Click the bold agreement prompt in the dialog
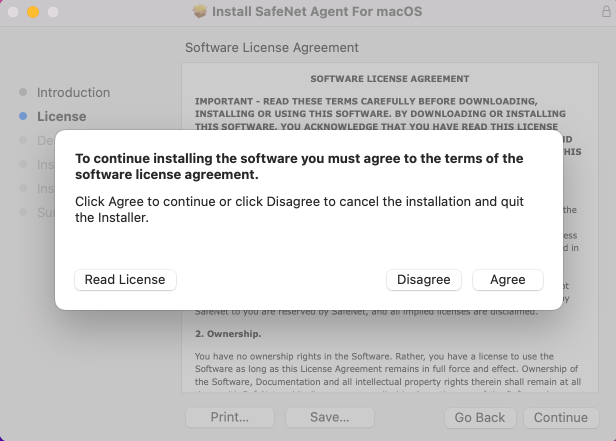 click(300, 166)
